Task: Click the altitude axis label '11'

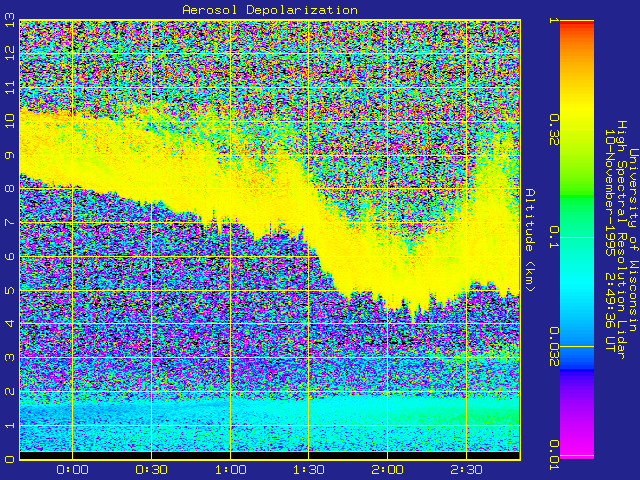Action: coord(9,87)
